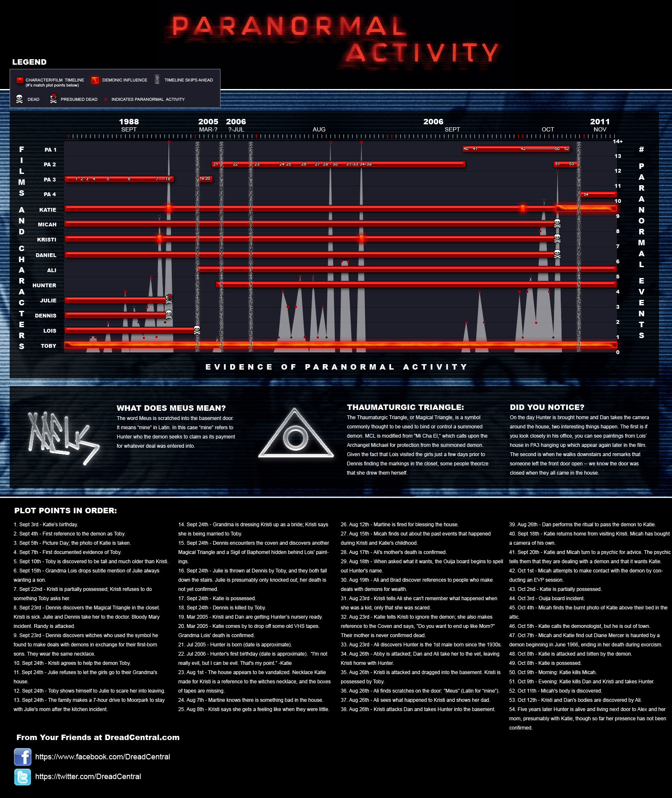Screen dimensions: 672x798
Task: Click plot point 22 on PA 2 timeline
Action: pos(235,164)
